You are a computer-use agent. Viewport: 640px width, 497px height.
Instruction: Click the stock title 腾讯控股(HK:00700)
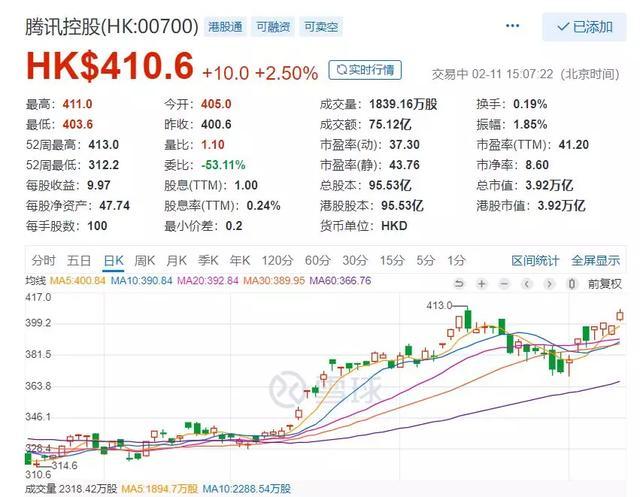[112, 27]
